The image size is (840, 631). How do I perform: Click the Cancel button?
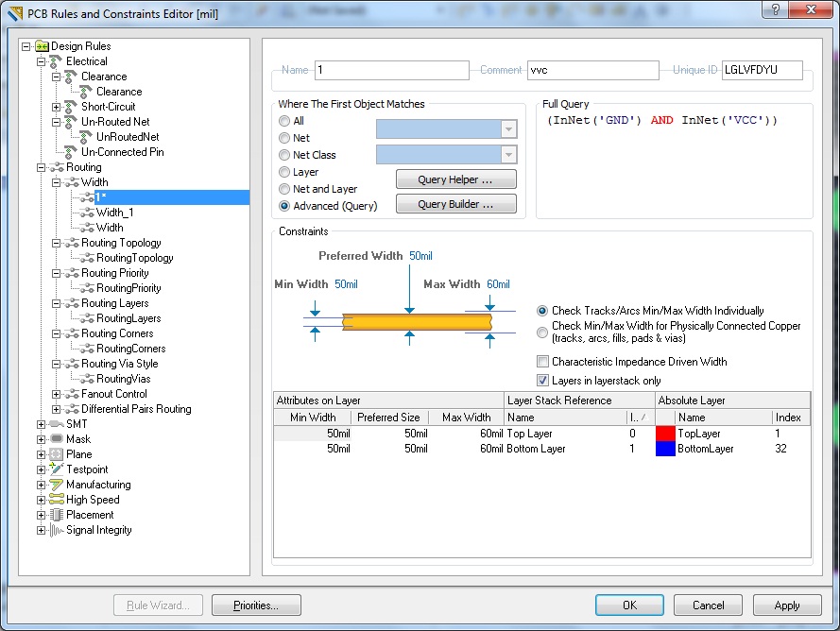[708, 605]
